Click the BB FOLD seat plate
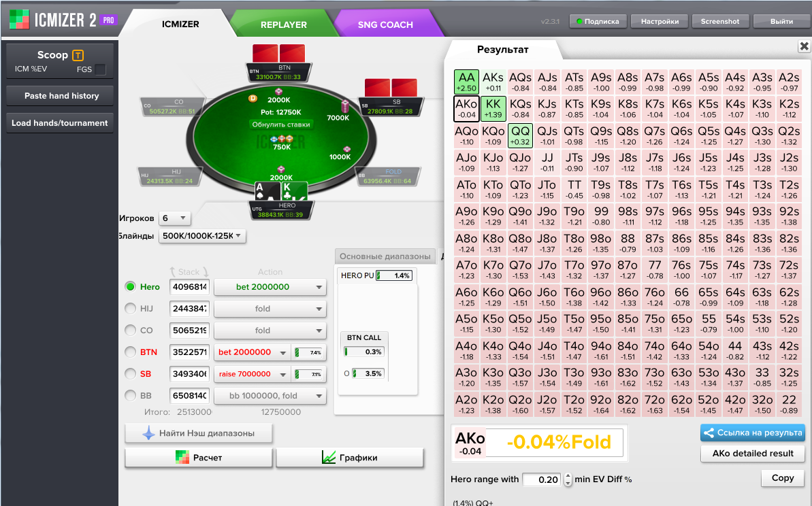 click(388, 176)
